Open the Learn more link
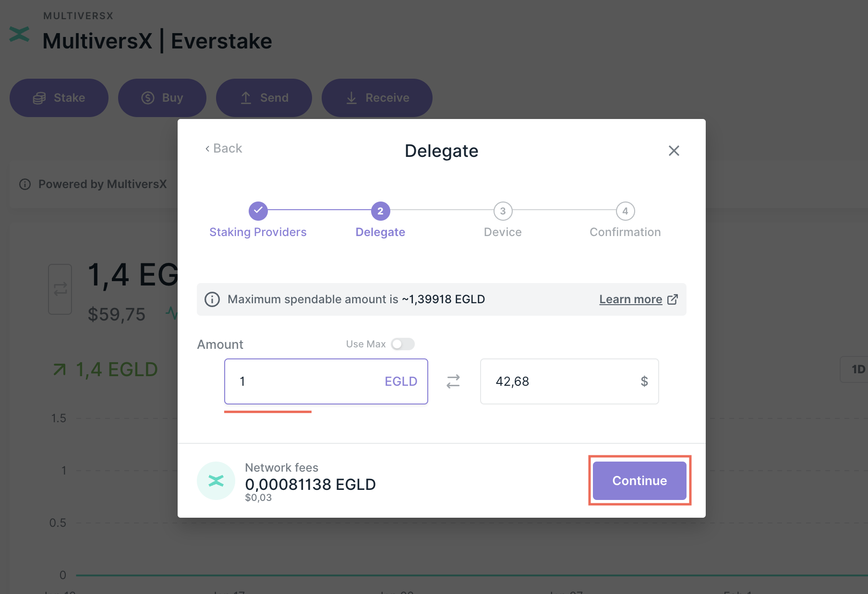The width and height of the screenshot is (868, 594). (x=630, y=299)
